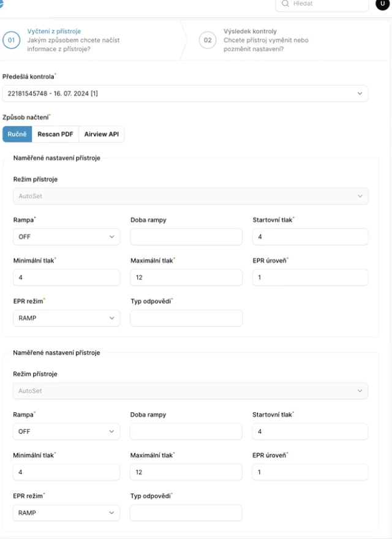Expand Rampa dropdown in upper section
Image resolution: width=392 pixels, height=539 pixels.
[67, 237]
